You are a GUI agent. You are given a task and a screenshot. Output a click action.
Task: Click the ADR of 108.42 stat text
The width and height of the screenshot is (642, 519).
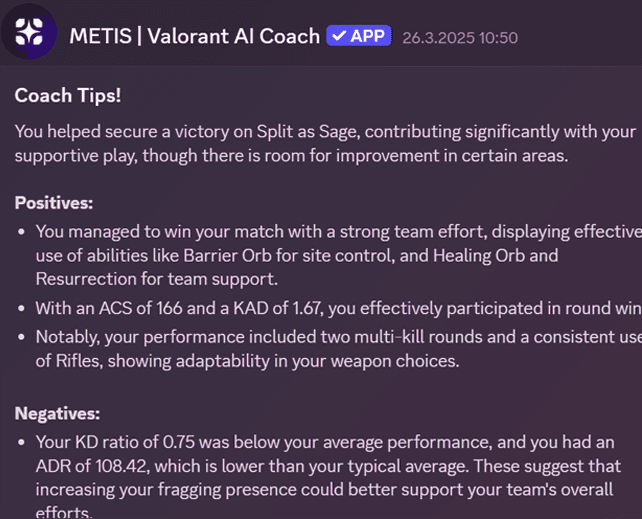point(91,466)
